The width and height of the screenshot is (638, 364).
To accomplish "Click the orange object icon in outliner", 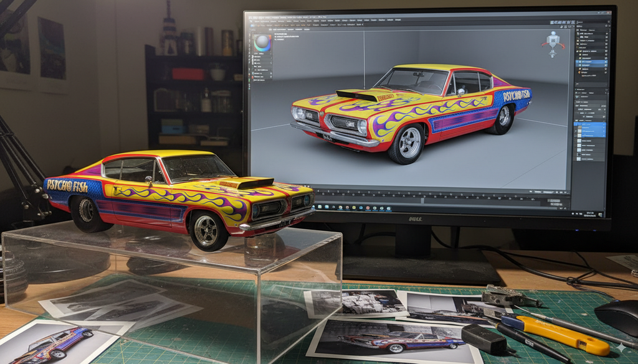I will coord(579,72).
